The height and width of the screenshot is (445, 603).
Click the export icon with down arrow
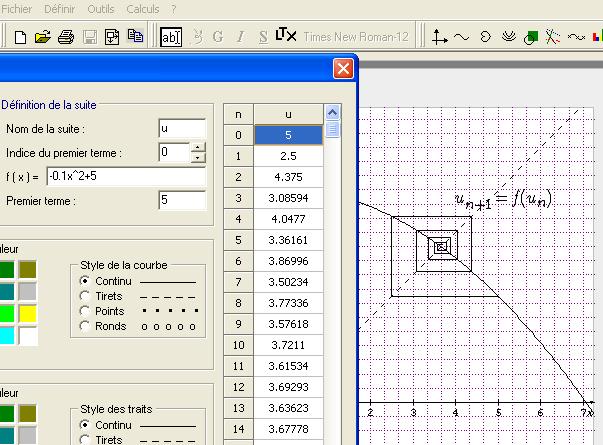coord(112,37)
